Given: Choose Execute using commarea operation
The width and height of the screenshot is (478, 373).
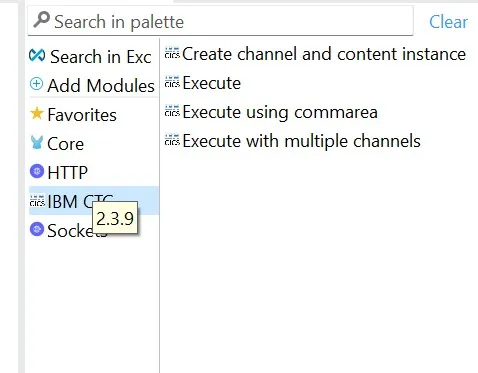Looking at the screenshot, I should [x=280, y=112].
